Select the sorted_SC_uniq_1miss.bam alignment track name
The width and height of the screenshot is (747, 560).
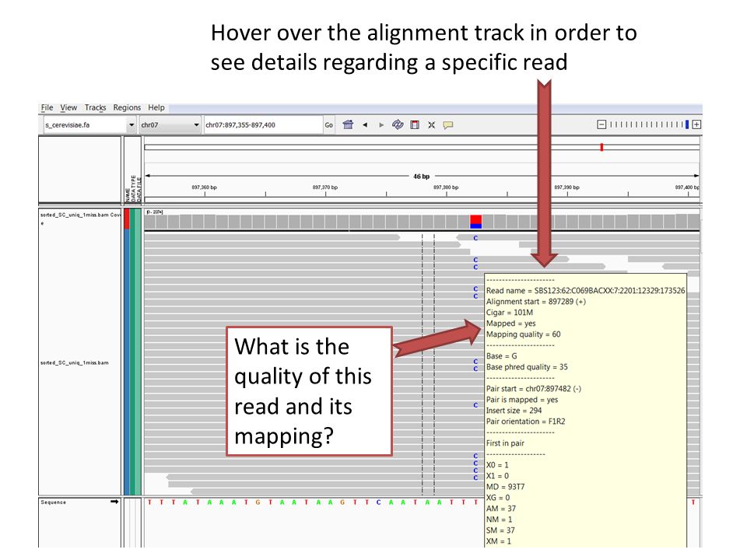75,363
